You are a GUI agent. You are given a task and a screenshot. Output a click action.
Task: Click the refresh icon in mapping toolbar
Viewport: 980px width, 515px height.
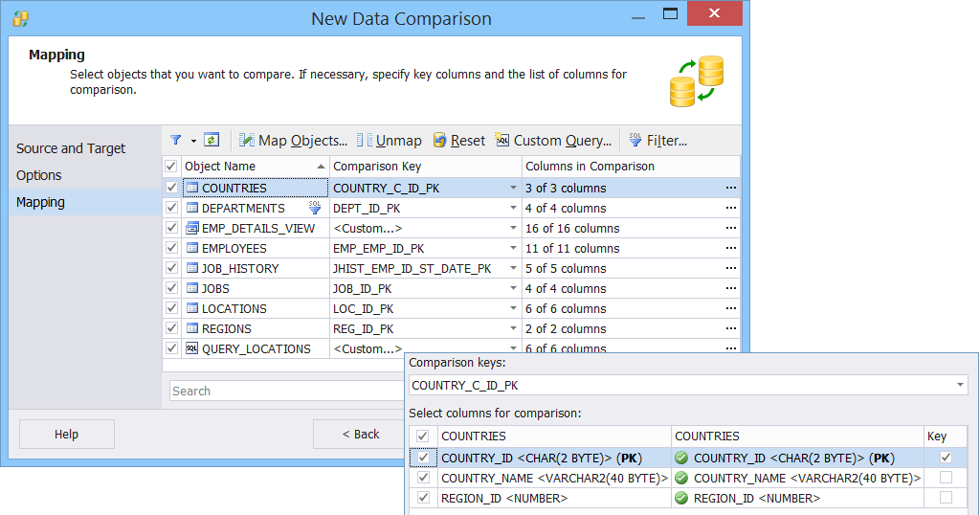(x=212, y=140)
